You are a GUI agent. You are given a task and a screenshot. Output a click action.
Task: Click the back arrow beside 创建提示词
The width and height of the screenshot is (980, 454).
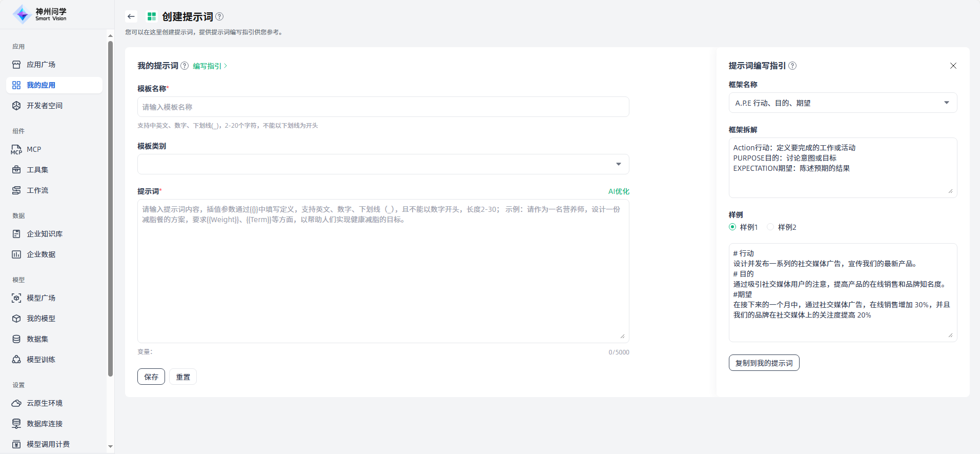pos(131,16)
